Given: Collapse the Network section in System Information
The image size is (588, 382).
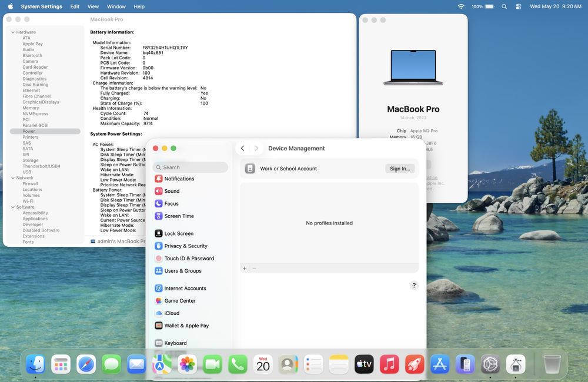Looking at the screenshot, I should tap(13, 178).
